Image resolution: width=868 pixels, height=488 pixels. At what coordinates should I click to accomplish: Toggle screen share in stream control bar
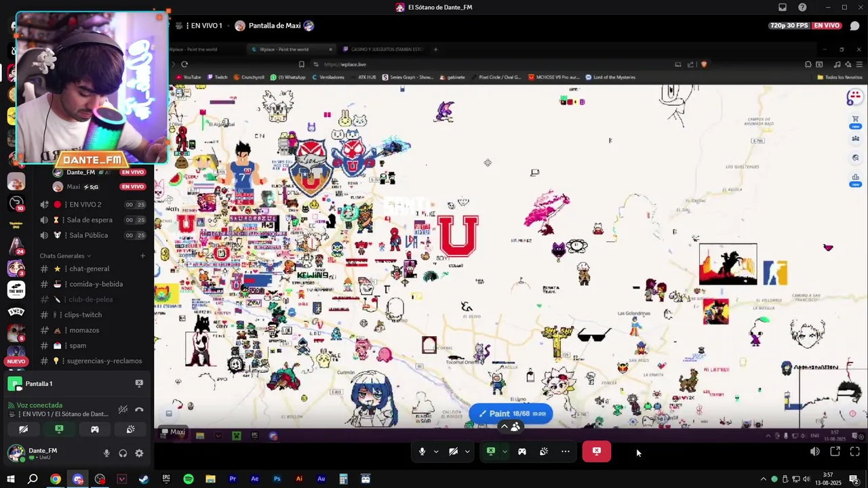pyautogui.click(x=491, y=451)
